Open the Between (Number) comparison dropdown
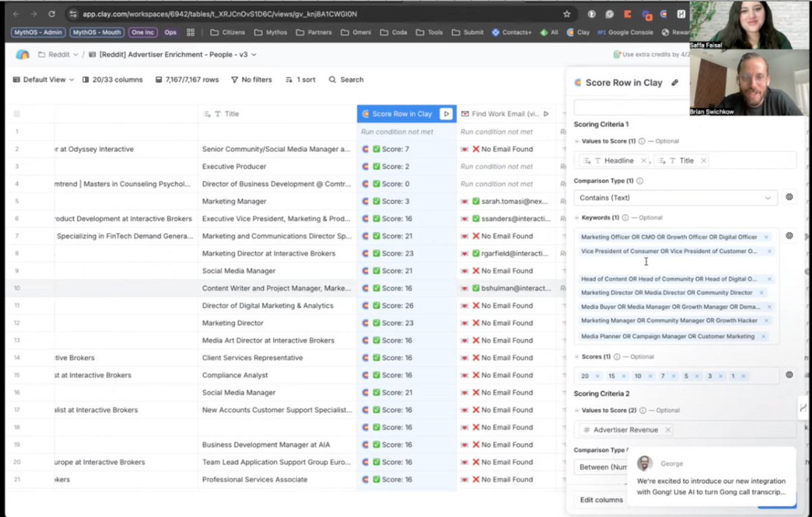This screenshot has width=812, height=517. point(601,466)
